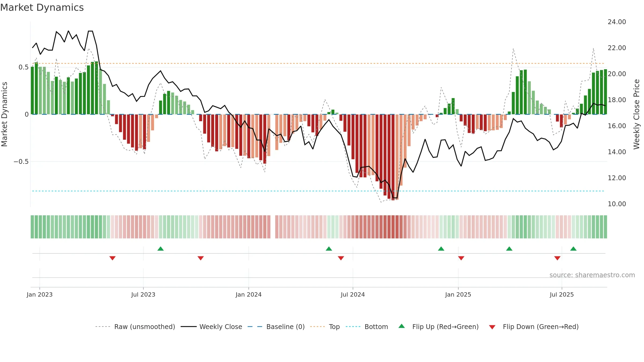Click the flip-up marker between Jan 2025 and Jul 2025
This screenshot has width=644, height=362.
pyautogui.click(x=509, y=249)
